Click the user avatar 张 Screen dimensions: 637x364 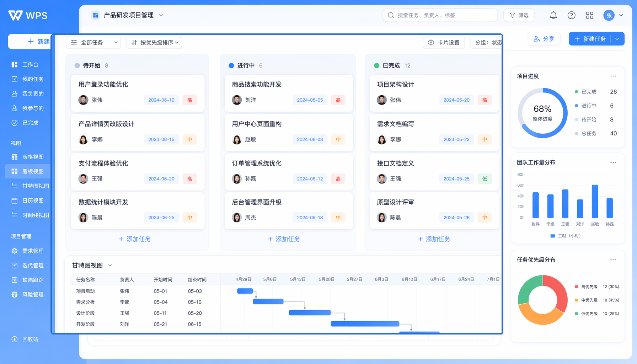(x=609, y=15)
